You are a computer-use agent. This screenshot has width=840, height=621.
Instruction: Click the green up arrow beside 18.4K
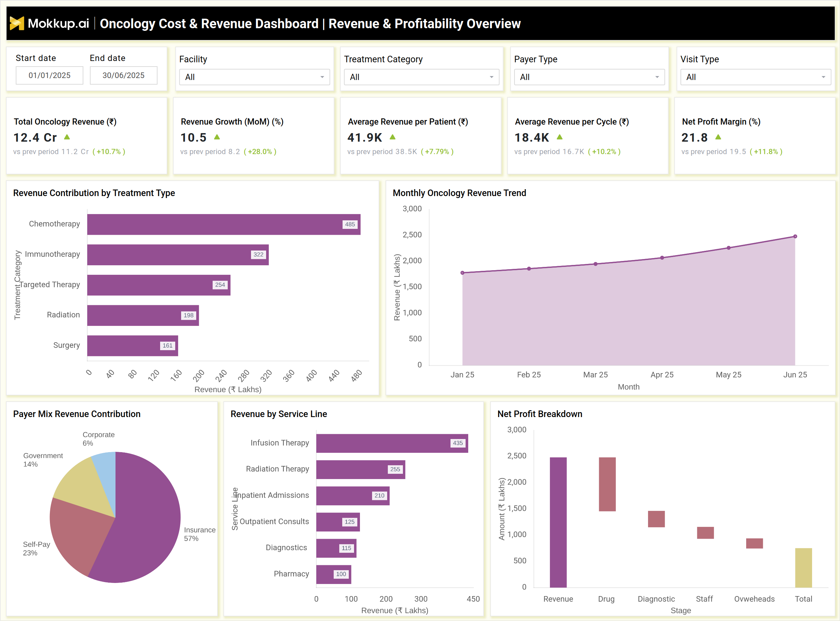560,137
